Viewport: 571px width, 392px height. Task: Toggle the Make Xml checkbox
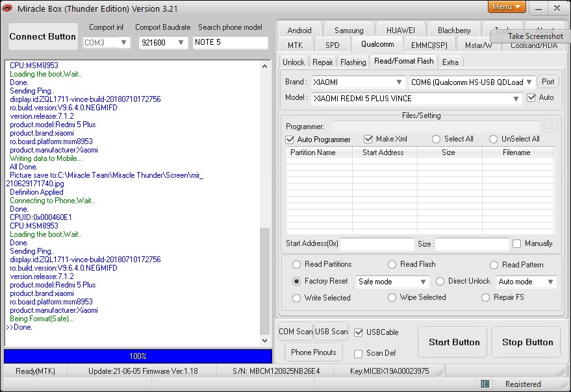tap(368, 139)
